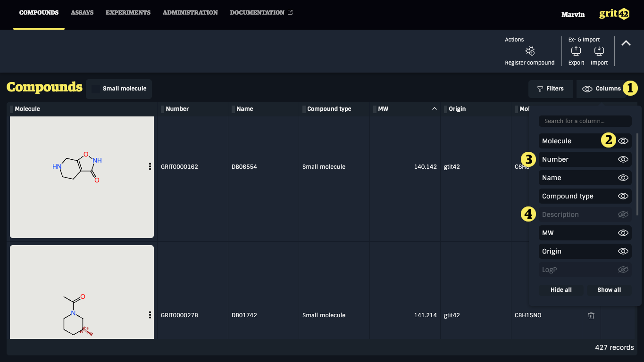
Task: Show the Description column via crossed eye
Action: point(623,214)
